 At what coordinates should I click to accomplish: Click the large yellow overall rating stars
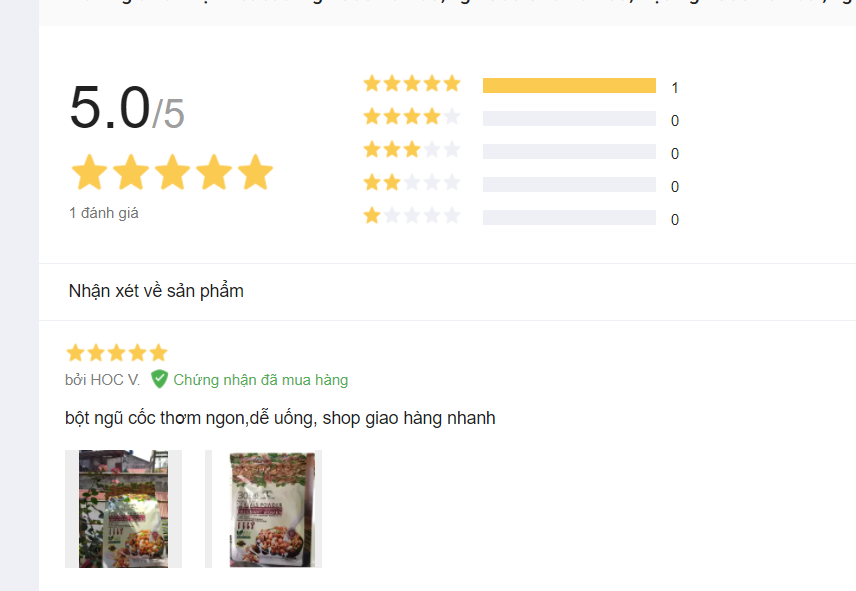pos(172,173)
